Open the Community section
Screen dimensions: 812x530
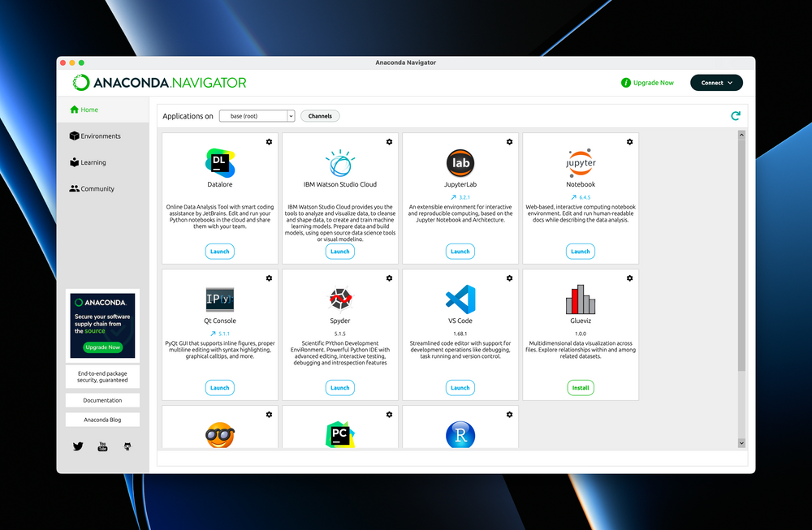[97, 188]
